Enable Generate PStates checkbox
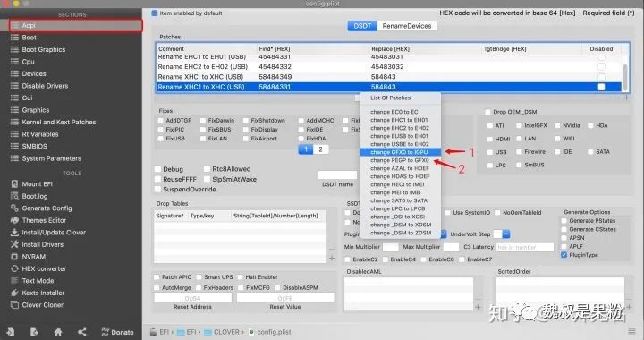 tap(563, 220)
